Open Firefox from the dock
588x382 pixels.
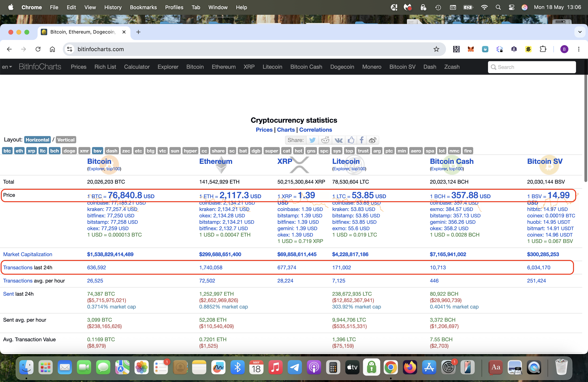point(410,367)
